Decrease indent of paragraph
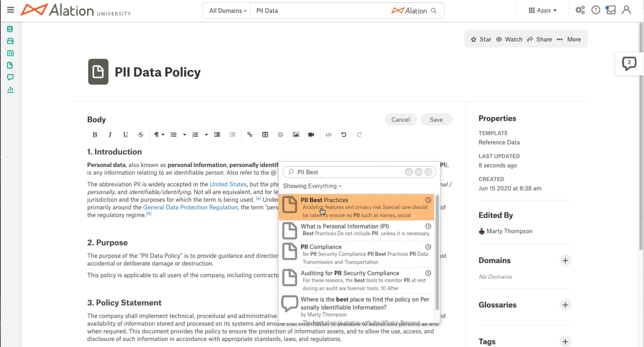The height and width of the screenshot is (347, 644). tap(232, 135)
